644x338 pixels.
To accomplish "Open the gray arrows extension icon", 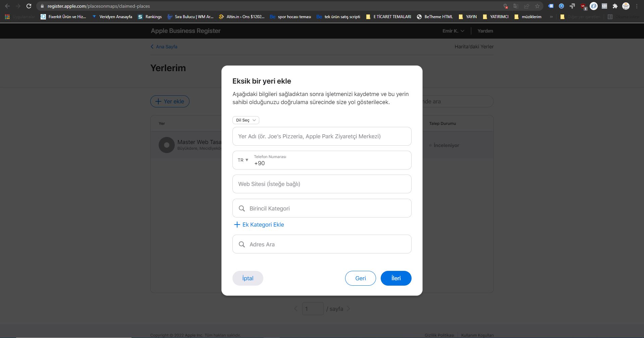I will click(x=572, y=6).
